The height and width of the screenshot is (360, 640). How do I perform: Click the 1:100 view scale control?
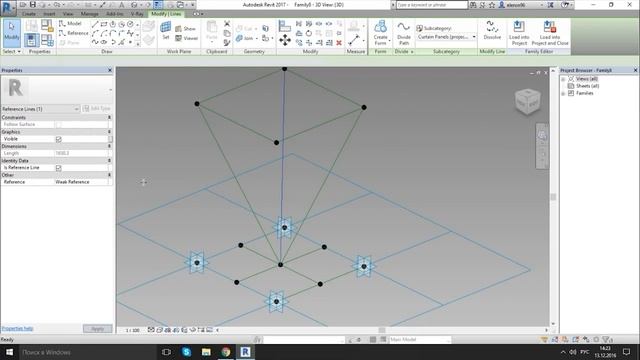click(x=133, y=330)
